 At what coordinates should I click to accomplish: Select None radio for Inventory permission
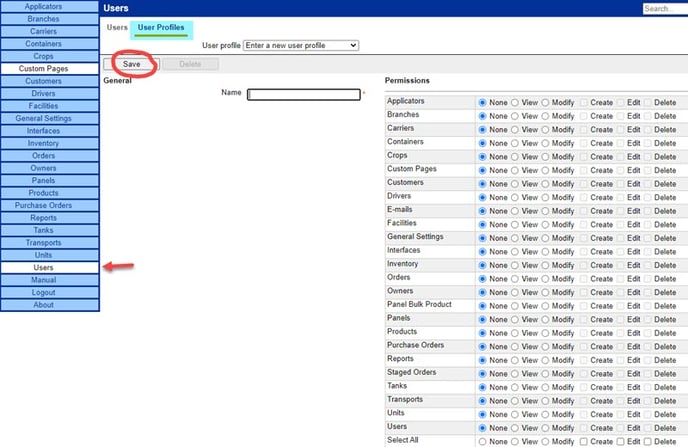tap(484, 265)
